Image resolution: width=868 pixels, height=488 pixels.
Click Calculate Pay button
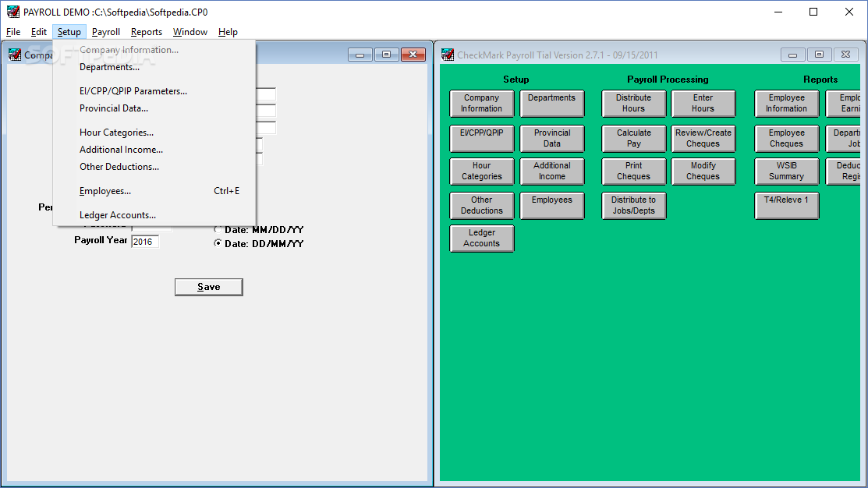[634, 138]
